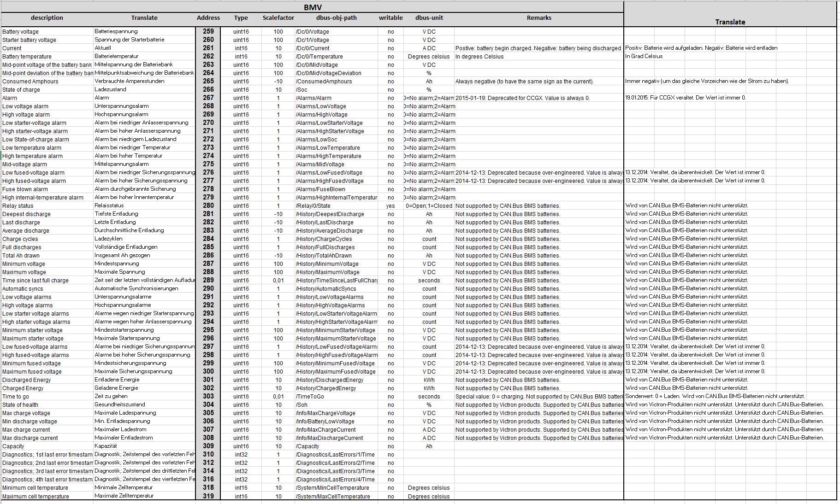Select the 'Always negative' remark cell
This screenshot has height=504, width=840.
tap(539, 82)
